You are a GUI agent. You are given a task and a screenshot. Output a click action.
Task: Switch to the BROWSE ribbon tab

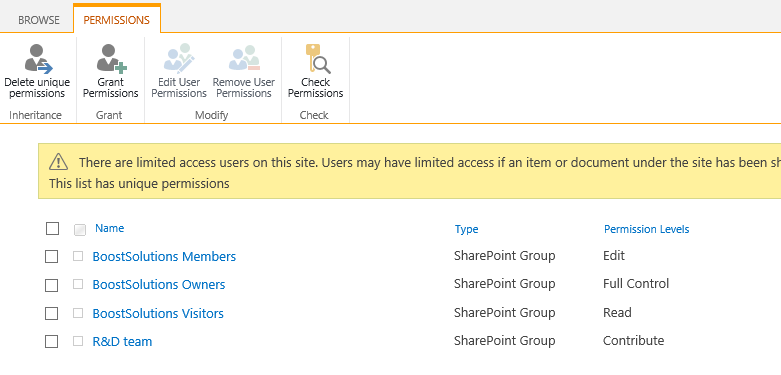point(39,20)
